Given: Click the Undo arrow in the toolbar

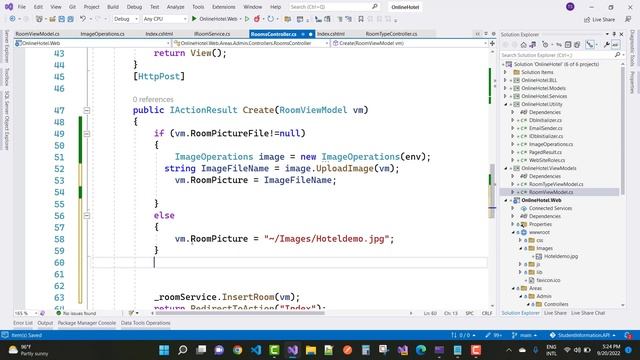Looking at the screenshot, I should coord(83,19).
